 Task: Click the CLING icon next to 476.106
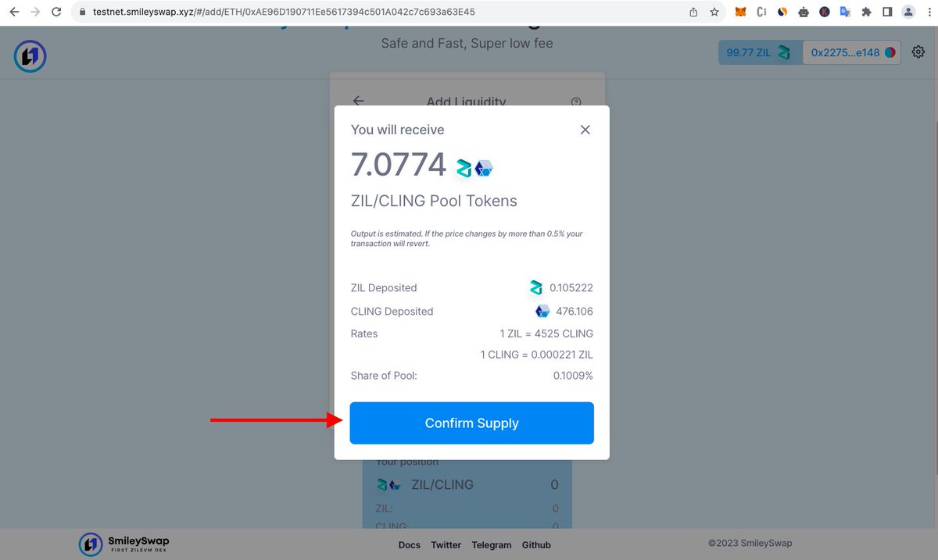tap(542, 311)
